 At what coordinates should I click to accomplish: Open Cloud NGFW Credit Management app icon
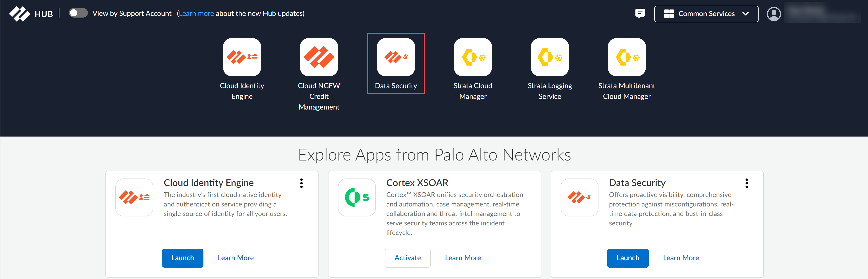(x=318, y=57)
